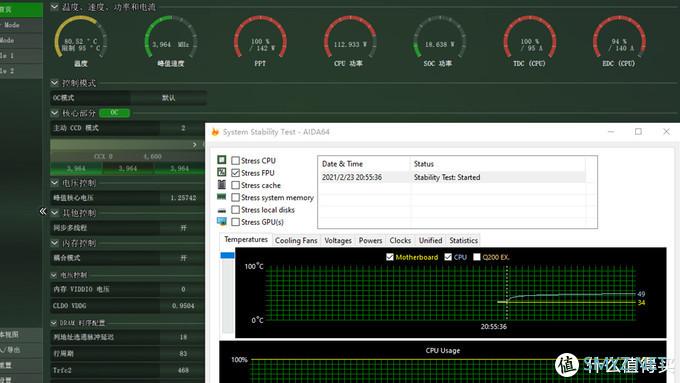Switch to the Temperatures tab
This screenshot has height=383, width=680.
tap(246, 239)
